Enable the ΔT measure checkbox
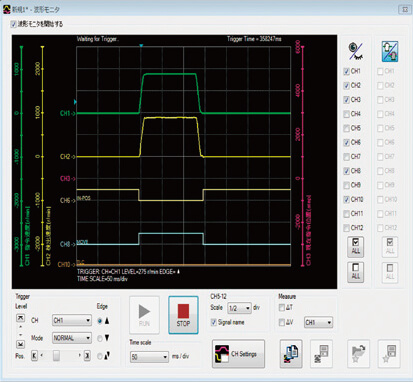Screen dimensions: 413x382 [282, 307]
